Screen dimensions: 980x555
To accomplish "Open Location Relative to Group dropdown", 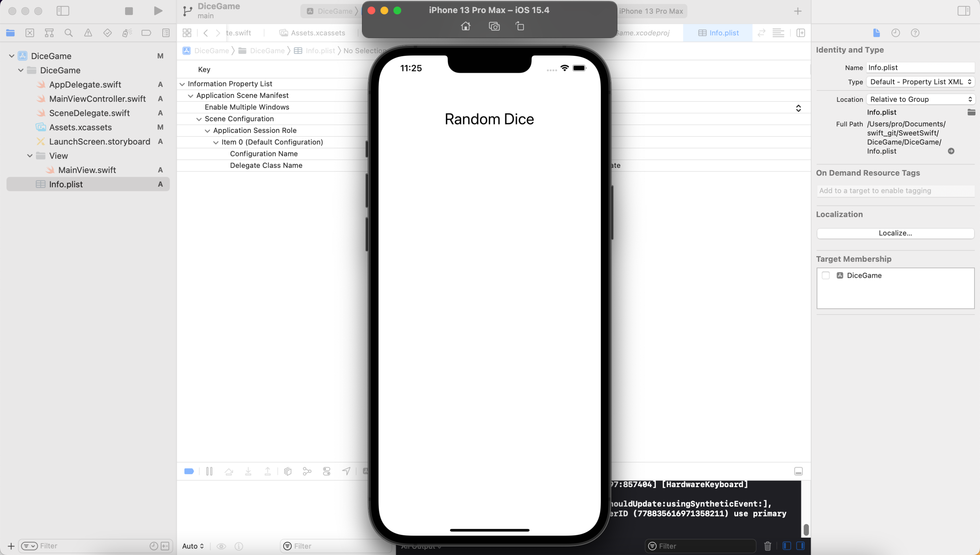I will 920,100.
